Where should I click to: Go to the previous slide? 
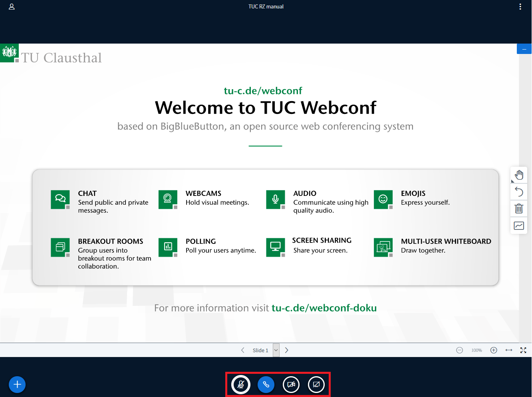(x=242, y=350)
